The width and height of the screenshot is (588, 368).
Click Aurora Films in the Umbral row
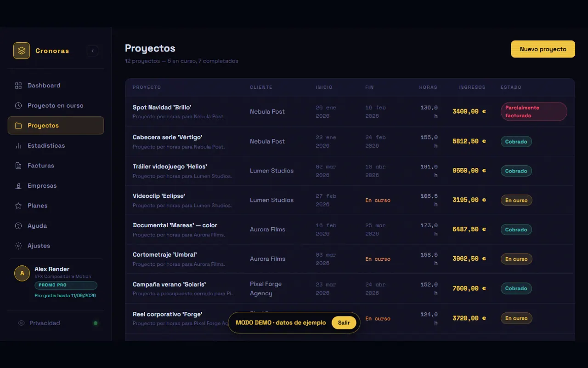point(267,259)
